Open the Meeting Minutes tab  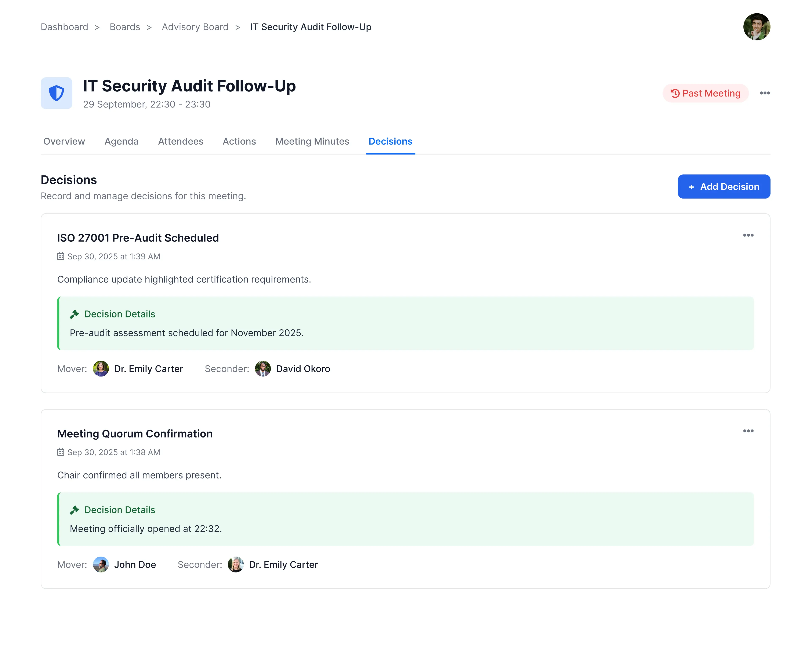pyautogui.click(x=312, y=141)
